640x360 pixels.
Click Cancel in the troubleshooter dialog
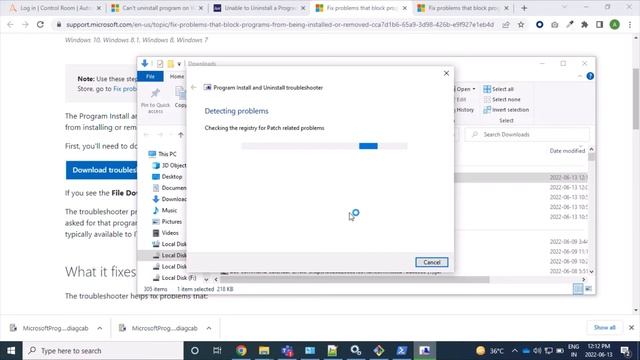[x=431, y=262]
